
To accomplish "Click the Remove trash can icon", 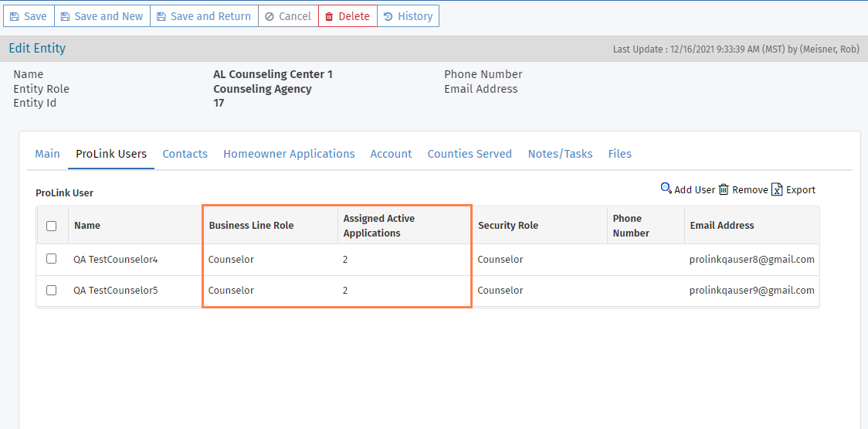I will tap(724, 189).
